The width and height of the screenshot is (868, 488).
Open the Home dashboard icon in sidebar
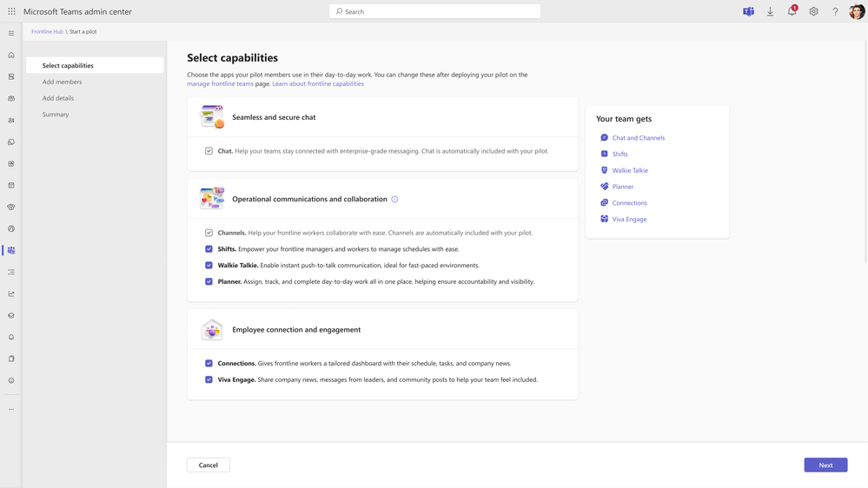click(x=11, y=55)
